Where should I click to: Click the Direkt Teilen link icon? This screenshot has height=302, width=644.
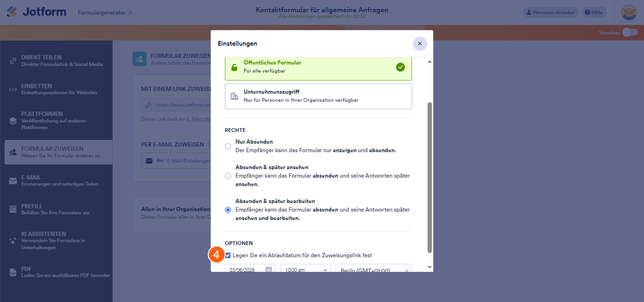coord(13,61)
